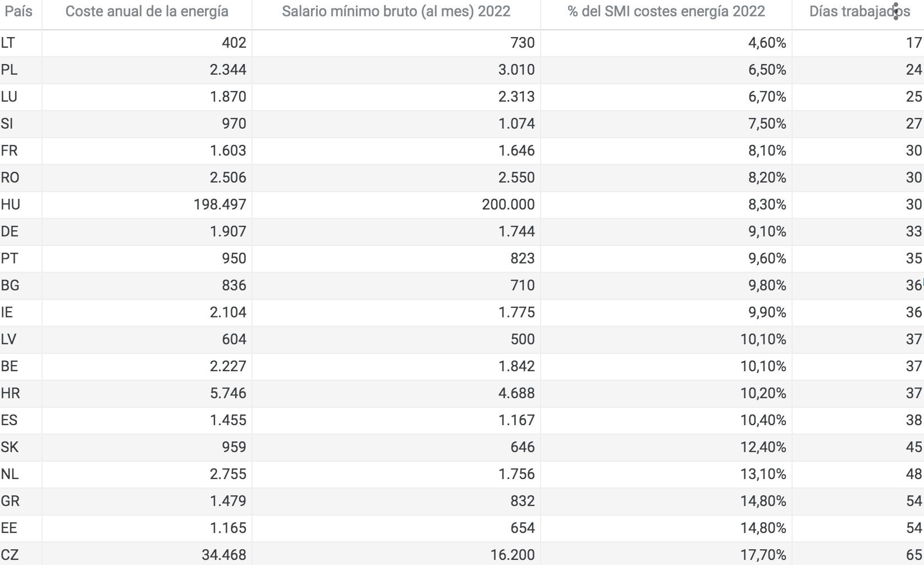
Task: Click the Salario mínimo bruto column header
Action: (396, 11)
